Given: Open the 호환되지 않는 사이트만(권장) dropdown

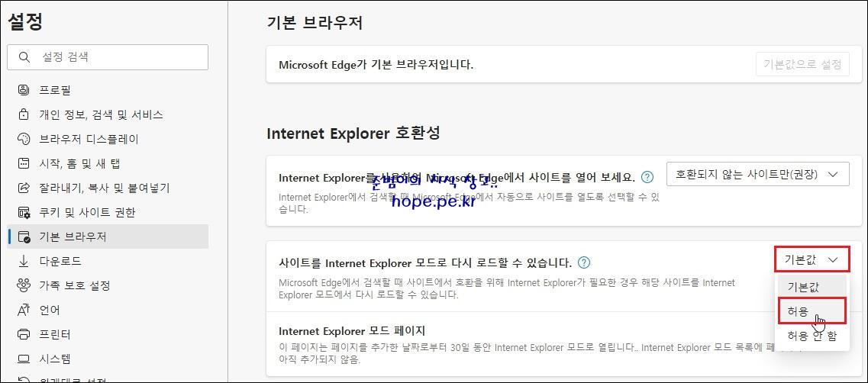Looking at the screenshot, I should pos(758,174).
